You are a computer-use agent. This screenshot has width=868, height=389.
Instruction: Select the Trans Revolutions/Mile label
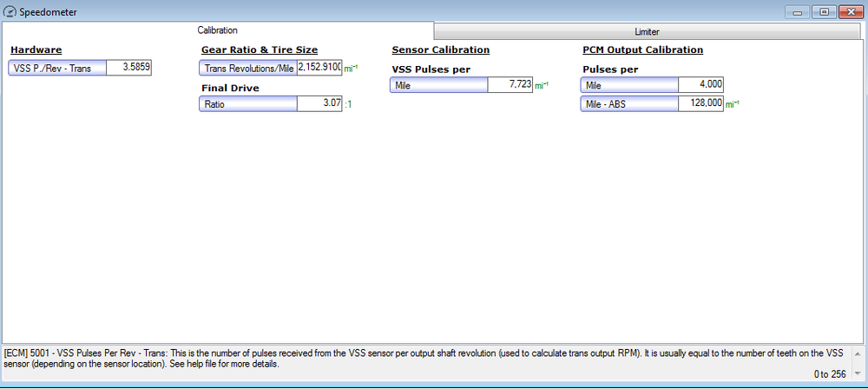click(248, 68)
